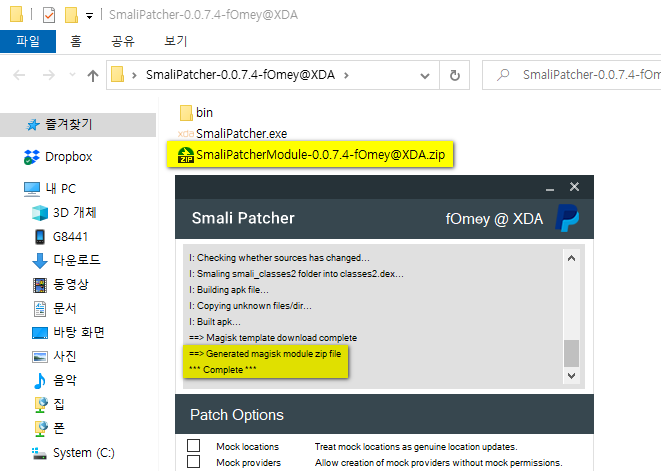Viewport: 661px width, 471px height.
Task: Select the SmaliPatcherModule zip file
Action: (x=311, y=155)
